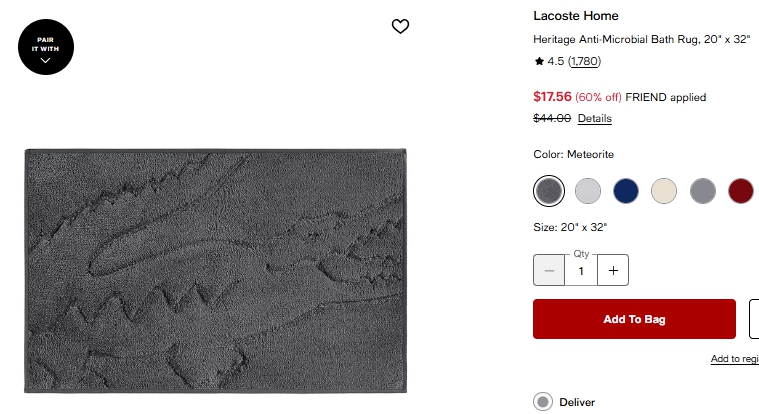The image size is (759, 414).
Task: Pick the navy blue color swatch
Action: coord(626,190)
